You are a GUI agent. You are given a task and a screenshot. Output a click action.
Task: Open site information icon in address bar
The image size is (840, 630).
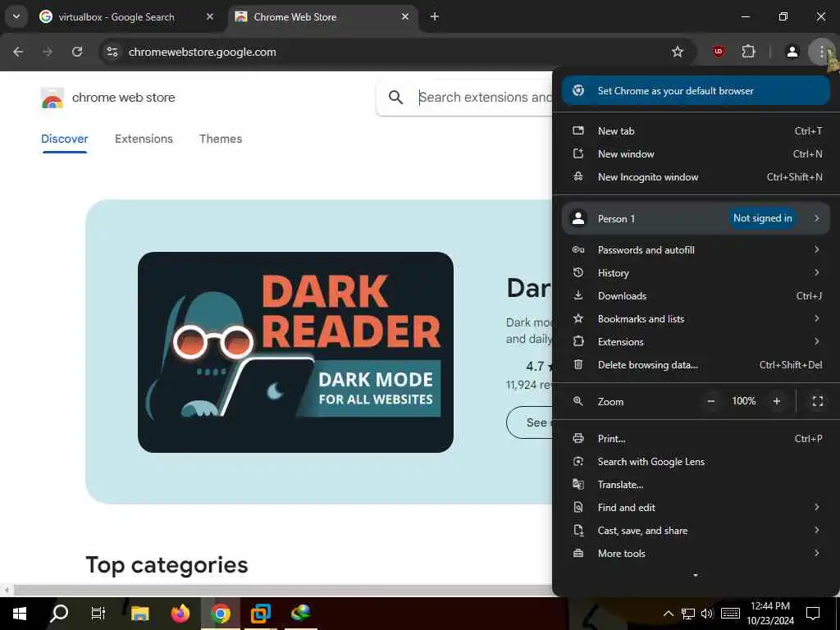(x=112, y=52)
